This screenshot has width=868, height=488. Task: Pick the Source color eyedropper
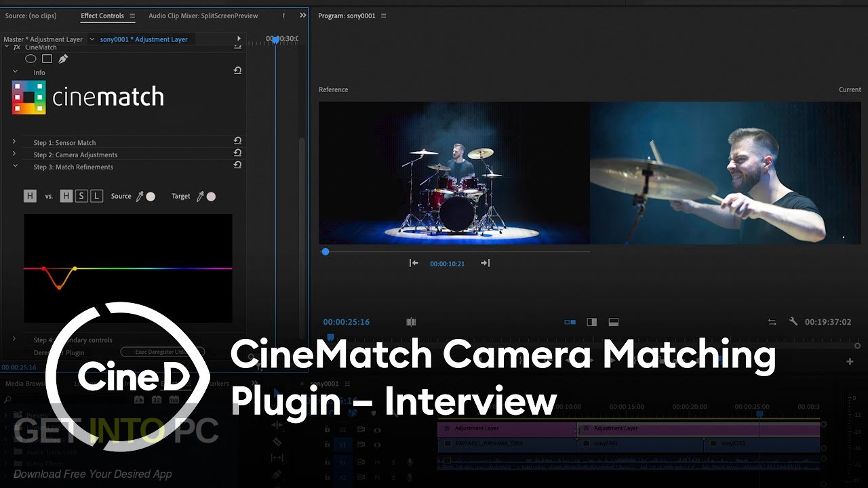[x=140, y=197]
